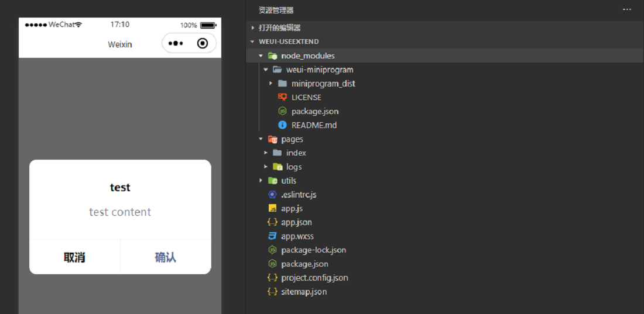Click the nested package.json node icon under weui-miniprogram
The image size is (644, 314).
click(x=282, y=111)
